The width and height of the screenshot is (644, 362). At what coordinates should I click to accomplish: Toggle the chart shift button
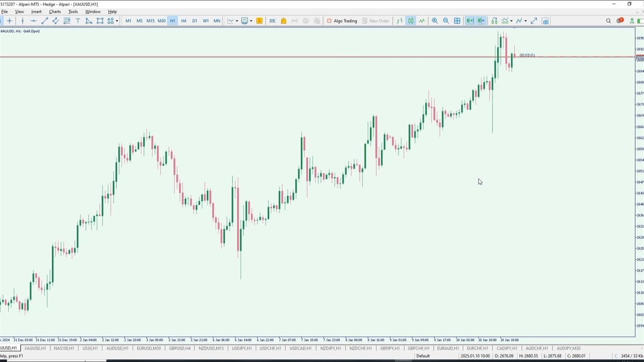[x=481, y=21]
